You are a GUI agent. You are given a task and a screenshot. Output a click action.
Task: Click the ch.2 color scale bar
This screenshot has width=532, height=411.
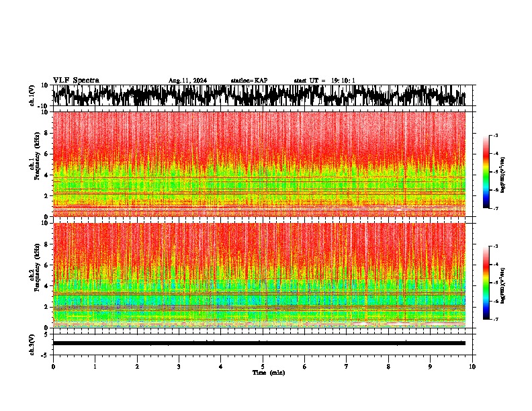[486, 283]
